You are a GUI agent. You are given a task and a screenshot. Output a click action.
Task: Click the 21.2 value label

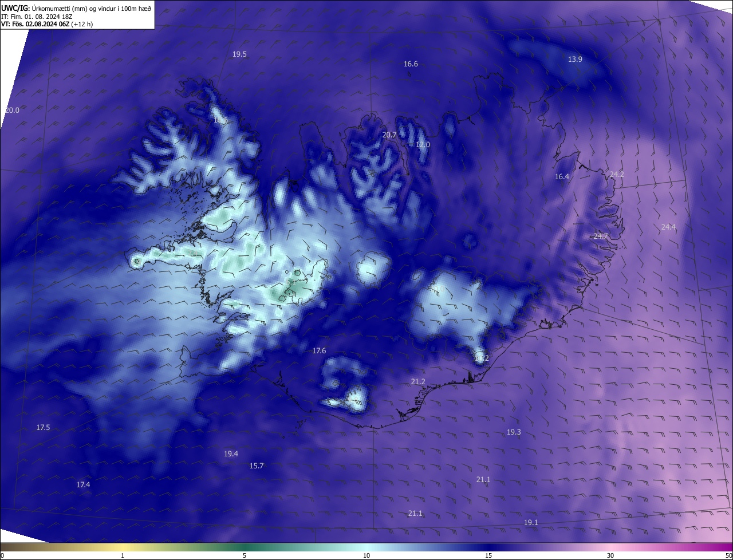418,382
